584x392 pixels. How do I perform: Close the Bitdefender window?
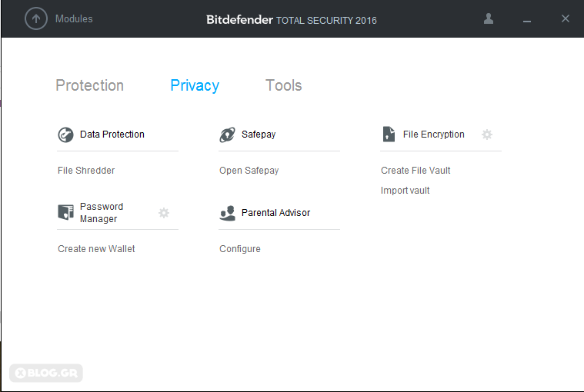click(x=566, y=18)
